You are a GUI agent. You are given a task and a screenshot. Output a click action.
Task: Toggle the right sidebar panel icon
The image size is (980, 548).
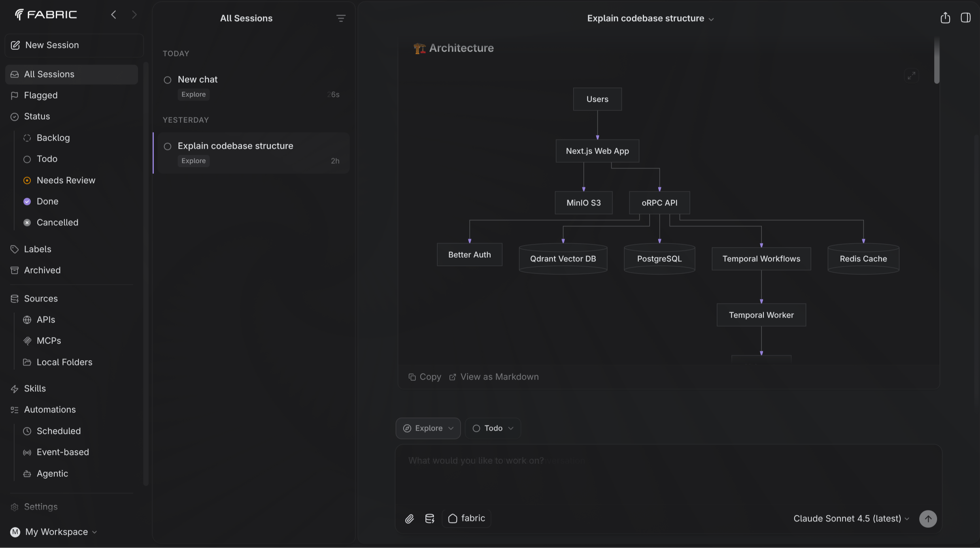965,18
